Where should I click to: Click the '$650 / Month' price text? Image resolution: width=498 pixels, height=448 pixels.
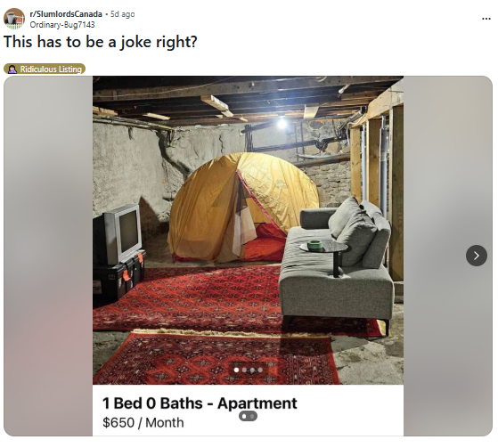tap(143, 422)
